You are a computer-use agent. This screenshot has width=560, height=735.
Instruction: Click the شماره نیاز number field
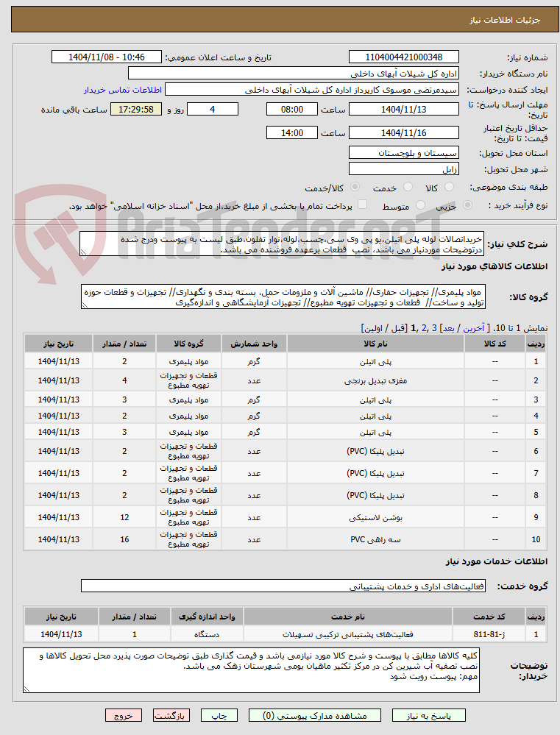(404, 57)
